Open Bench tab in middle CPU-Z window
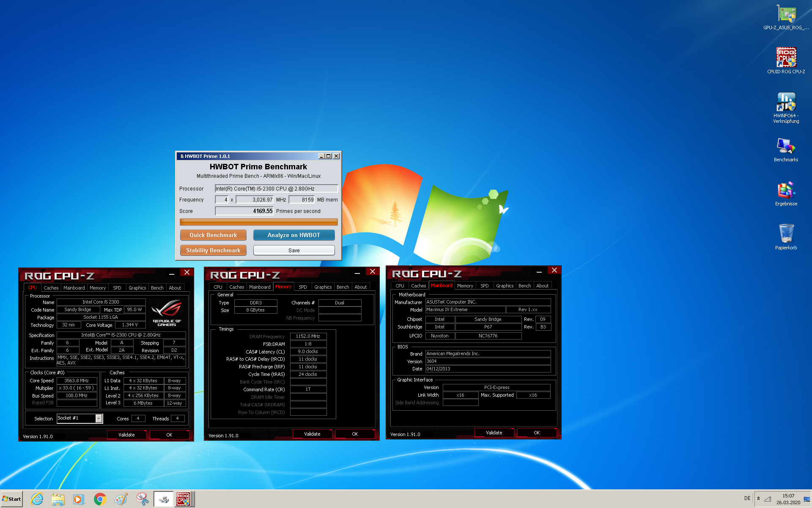This screenshot has height=508, width=812. [343, 287]
